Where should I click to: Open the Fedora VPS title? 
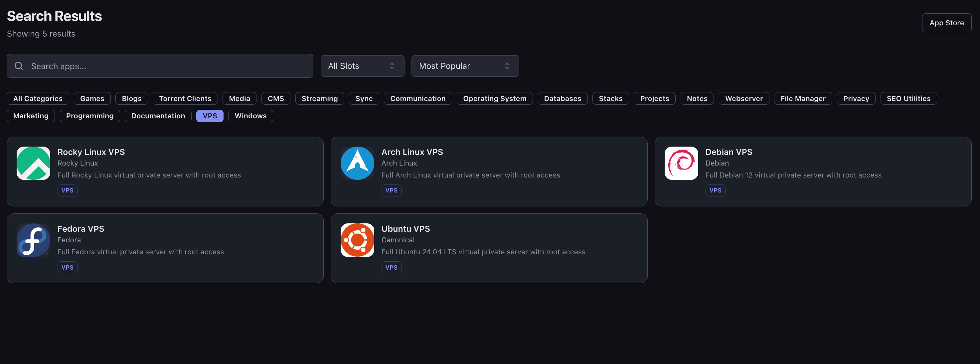81,229
